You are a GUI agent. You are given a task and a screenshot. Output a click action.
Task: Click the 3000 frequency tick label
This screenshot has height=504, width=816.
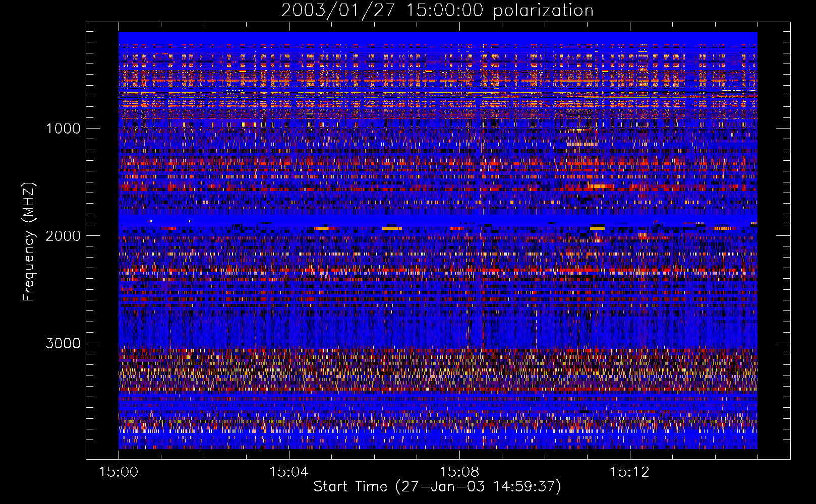tap(63, 343)
